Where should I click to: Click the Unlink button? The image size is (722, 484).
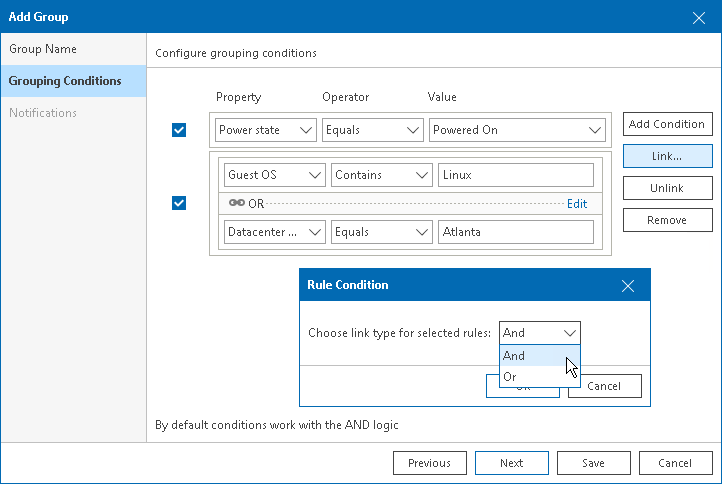click(667, 188)
